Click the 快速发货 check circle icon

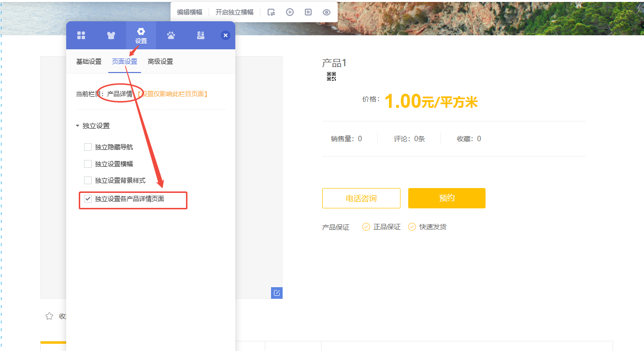tap(412, 227)
